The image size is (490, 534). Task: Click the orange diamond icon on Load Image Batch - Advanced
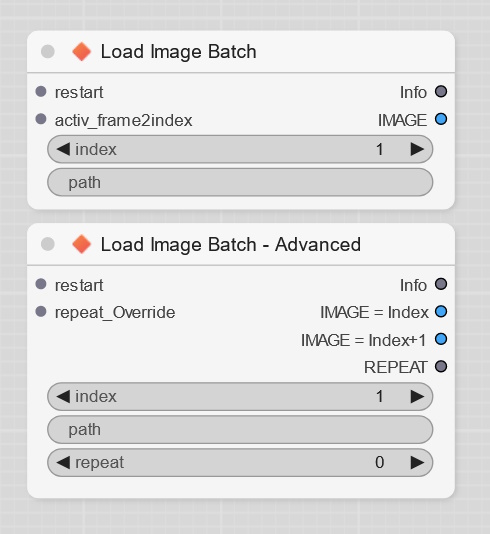pos(82,244)
